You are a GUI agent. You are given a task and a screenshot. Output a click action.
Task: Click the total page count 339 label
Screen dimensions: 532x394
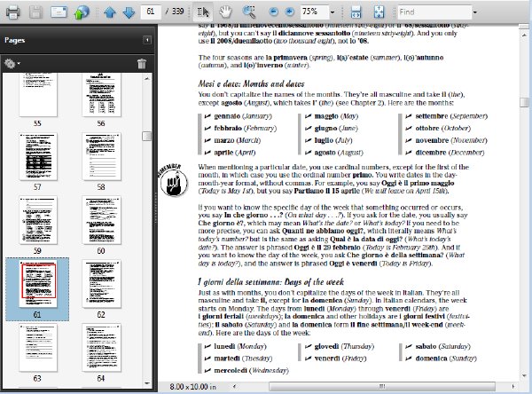coord(178,12)
